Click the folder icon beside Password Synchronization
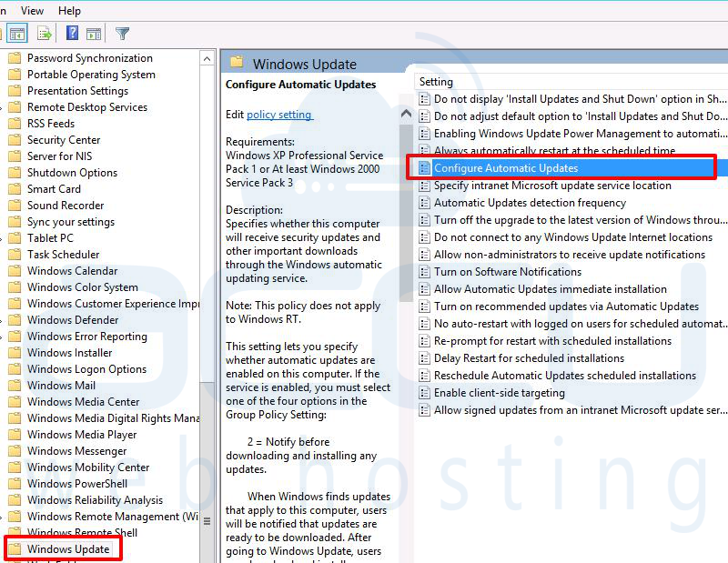728x563 pixels. [x=15, y=58]
